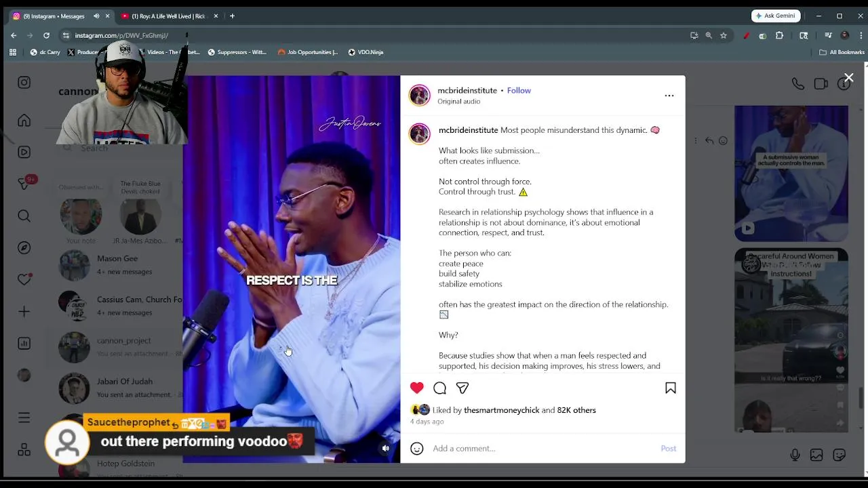868x488 pixels.
Task: Save the post with the bookmark icon
Action: pyautogui.click(x=671, y=388)
